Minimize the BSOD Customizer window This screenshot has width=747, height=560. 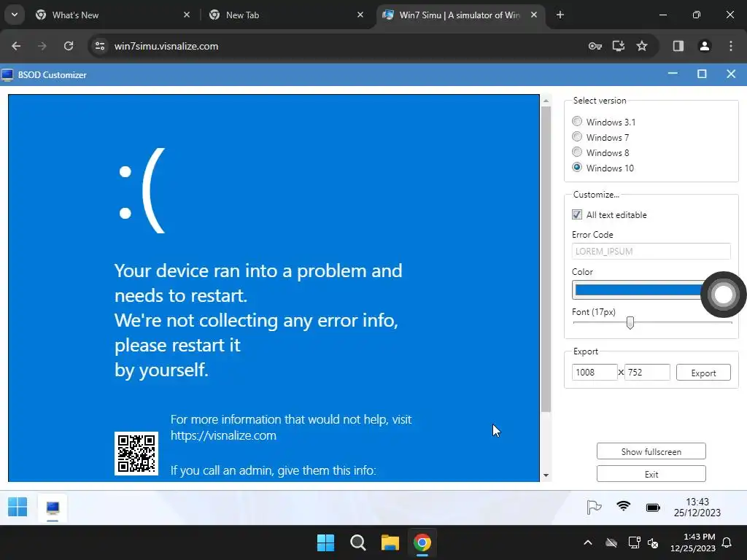click(x=673, y=74)
